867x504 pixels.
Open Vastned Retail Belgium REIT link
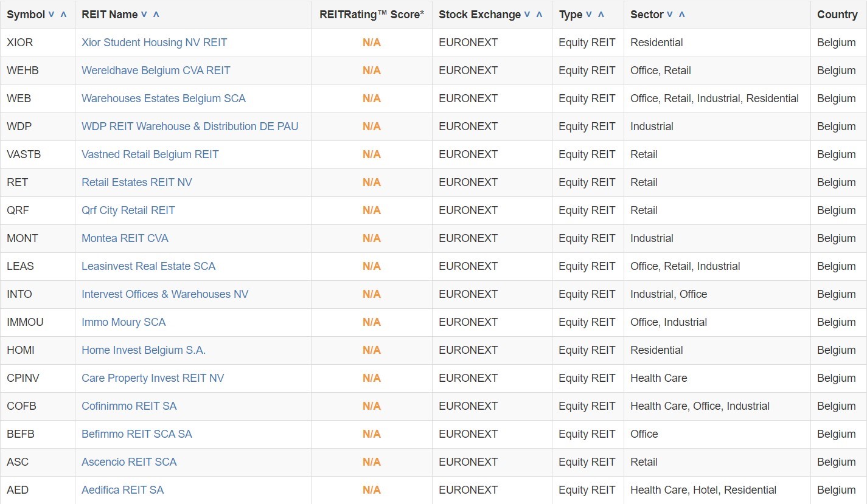(150, 154)
